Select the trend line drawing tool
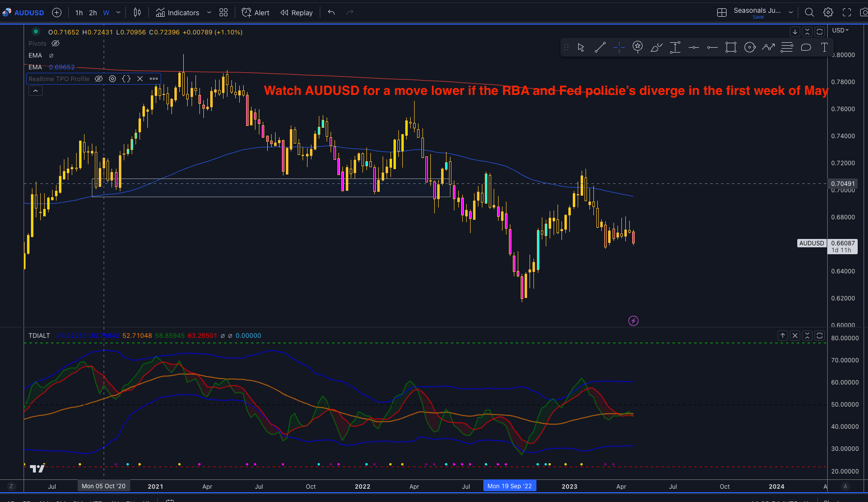This screenshot has width=868, height=502. point(600,47)
